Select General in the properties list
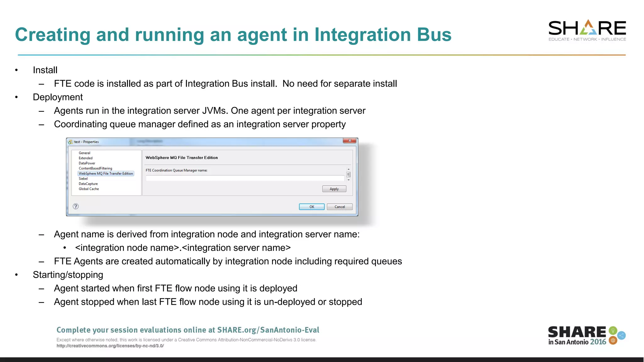 click(x=84, y=153)
